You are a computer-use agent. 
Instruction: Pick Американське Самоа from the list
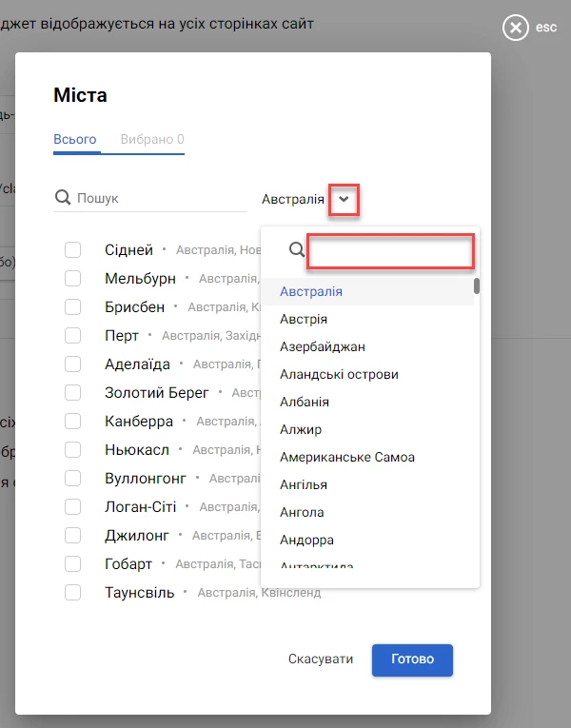coord(367,458)
